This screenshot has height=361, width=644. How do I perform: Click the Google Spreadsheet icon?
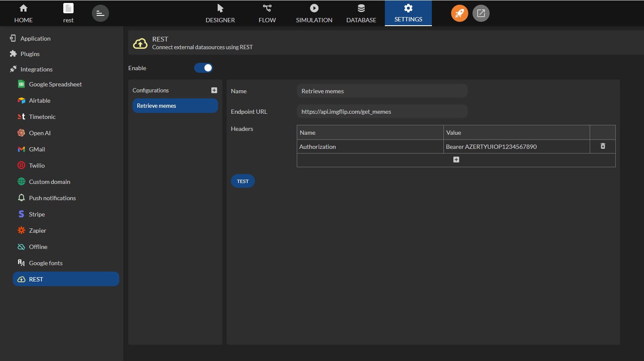click(21, 84)
